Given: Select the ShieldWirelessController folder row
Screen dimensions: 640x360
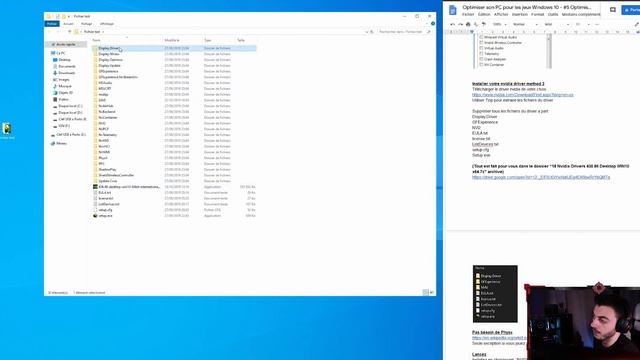Looking at the screenshot, I should click(x=174, y=175).
